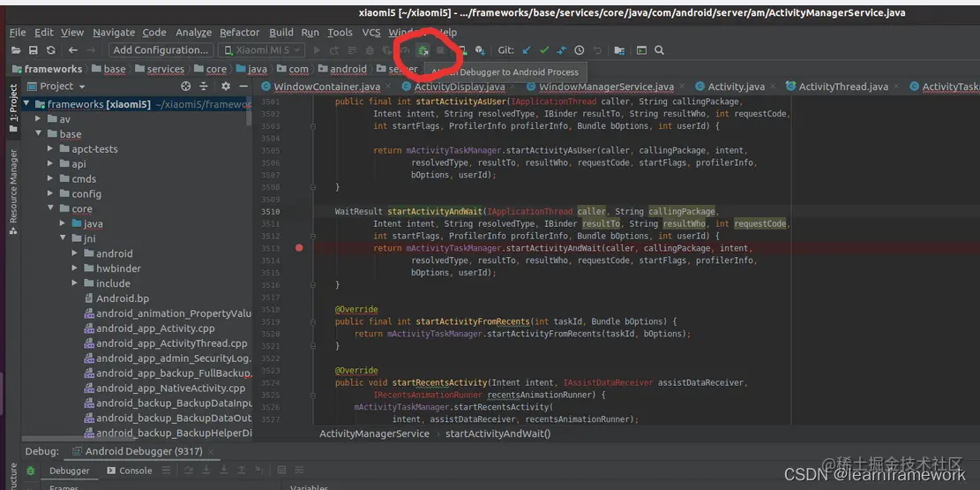Screen dimensions: 980x490
Task: Toggle Resource Manager tool window button
Action: (x=13, y=192)
